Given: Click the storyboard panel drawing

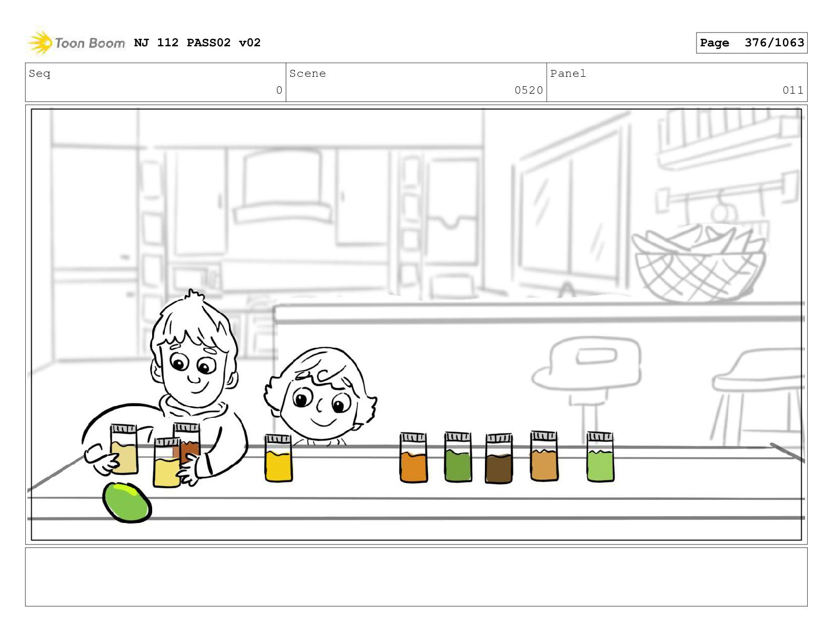Looking at the screenshot, I should point(416,325).
